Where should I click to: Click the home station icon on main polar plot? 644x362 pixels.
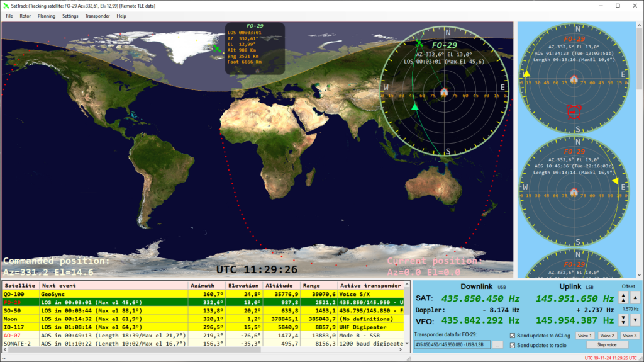pos(444,91)
